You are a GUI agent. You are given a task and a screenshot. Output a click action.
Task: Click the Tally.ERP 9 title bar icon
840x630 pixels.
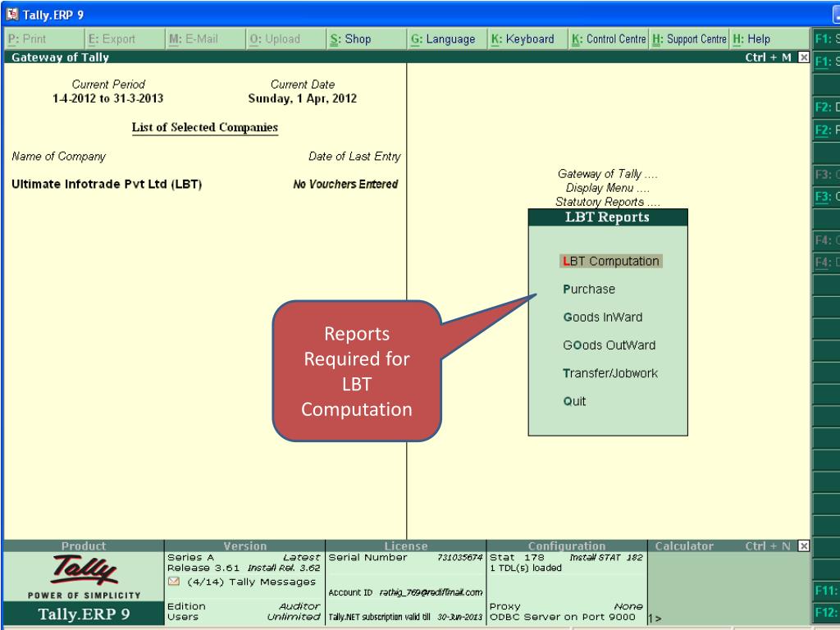[x=11, y=15]
